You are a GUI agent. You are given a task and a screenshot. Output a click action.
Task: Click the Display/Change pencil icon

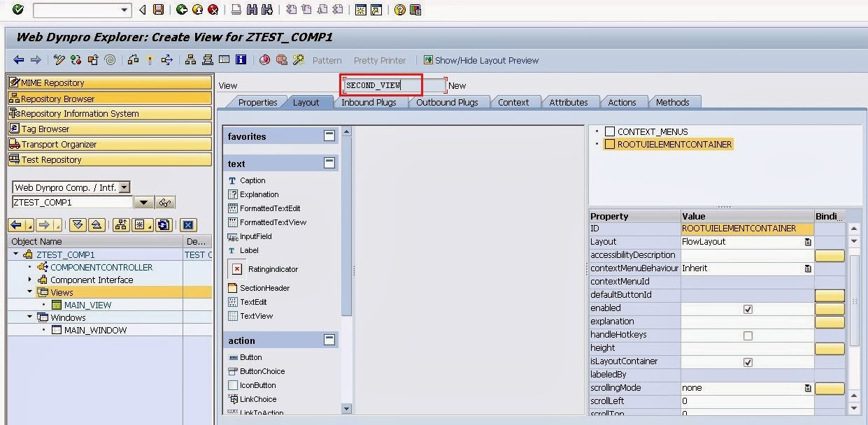59,60
